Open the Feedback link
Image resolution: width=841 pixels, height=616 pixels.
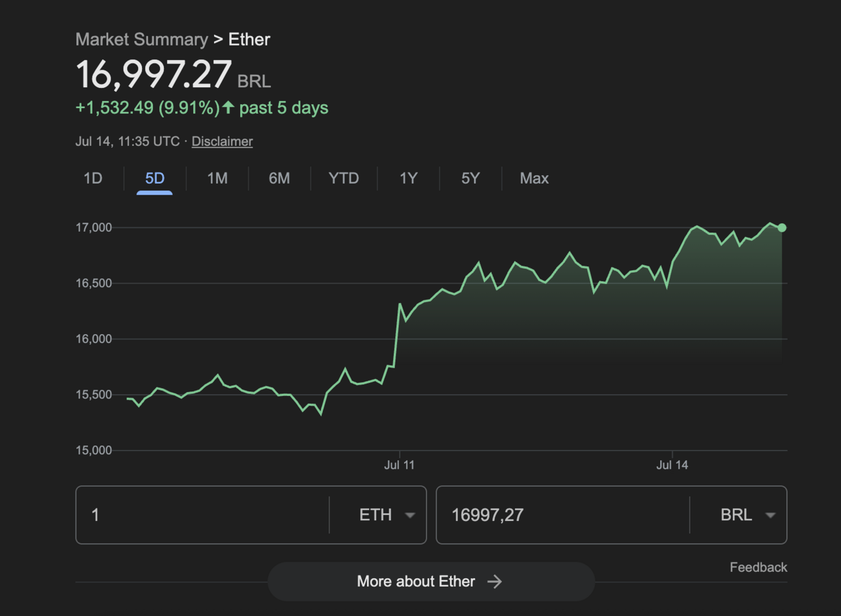tap(758, 567)
